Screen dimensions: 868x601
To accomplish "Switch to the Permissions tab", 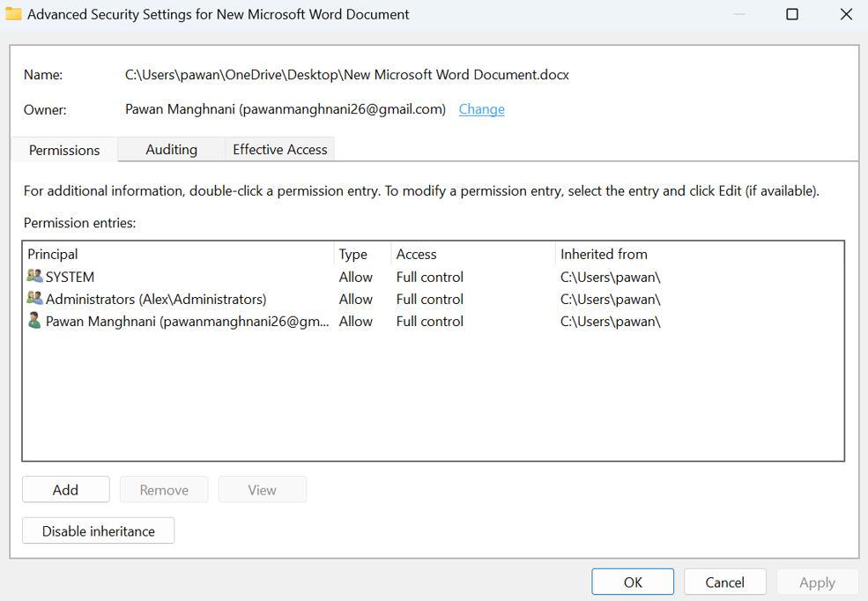I will click(64, 150).
